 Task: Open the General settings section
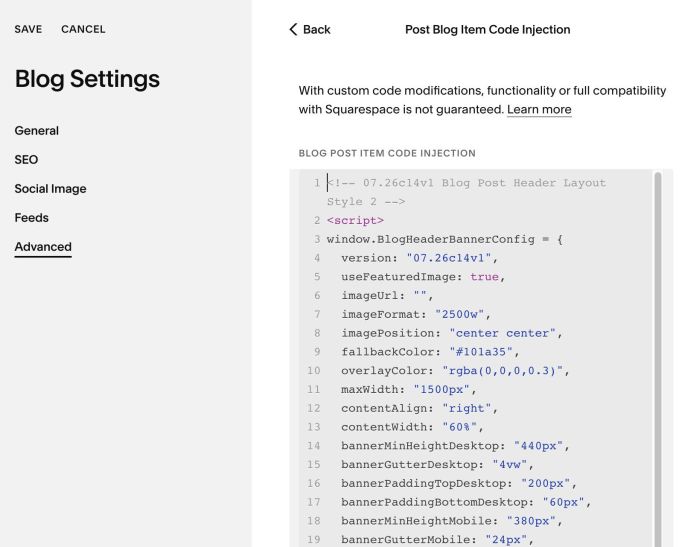[37, 131]
